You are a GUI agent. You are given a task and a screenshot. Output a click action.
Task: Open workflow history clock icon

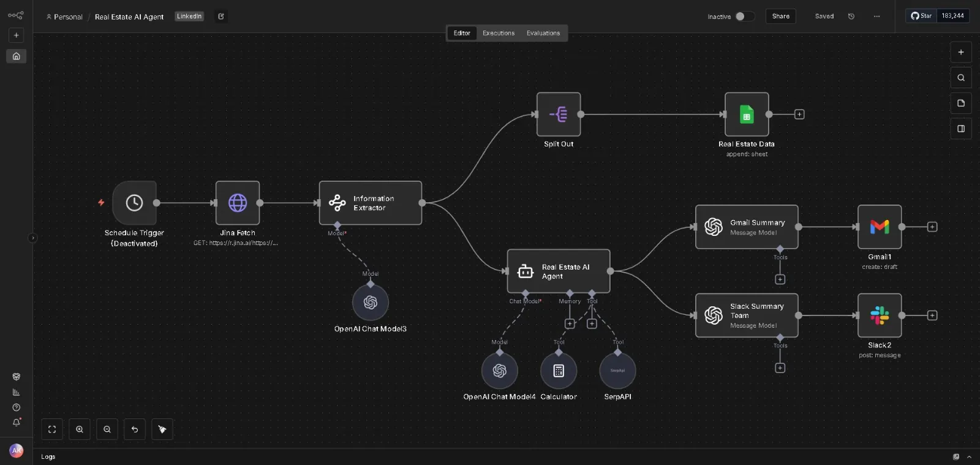click(x=851, y=17)
